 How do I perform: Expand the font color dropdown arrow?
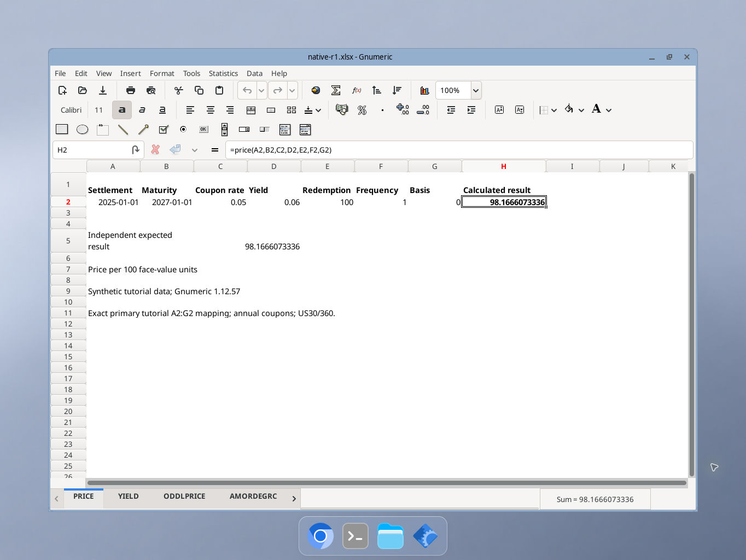pos(609,110)
